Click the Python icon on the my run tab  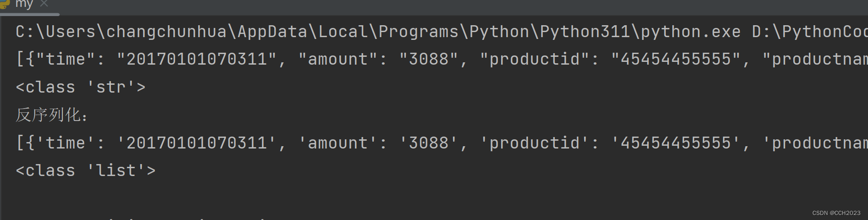click(x=4, y=4)
